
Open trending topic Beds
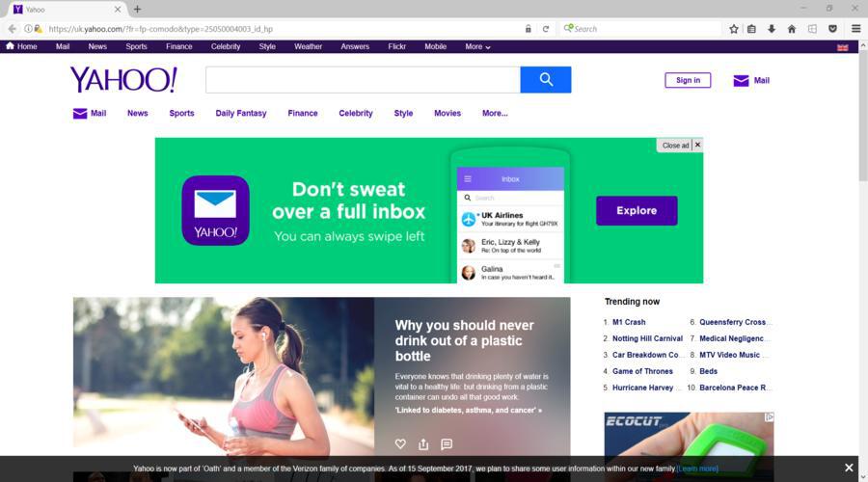(708, 371)
